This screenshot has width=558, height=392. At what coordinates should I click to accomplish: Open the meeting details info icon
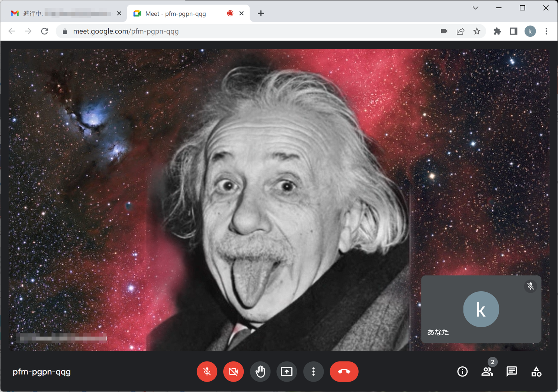coord(462,372)
